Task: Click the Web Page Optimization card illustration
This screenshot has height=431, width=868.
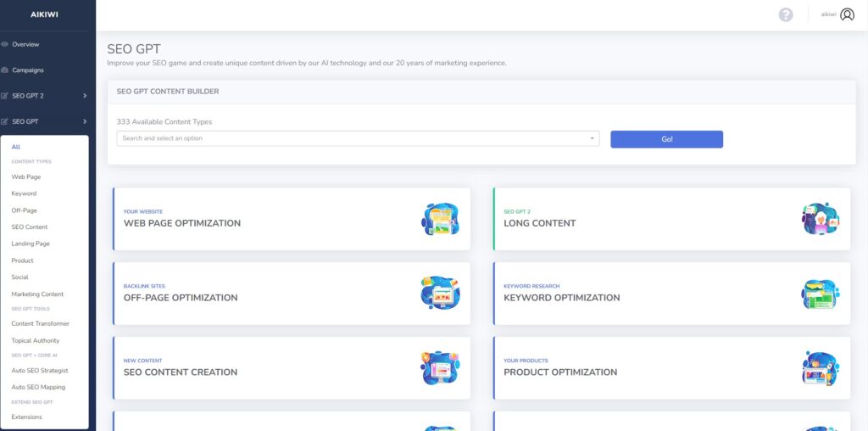Action: pos(440,219)
